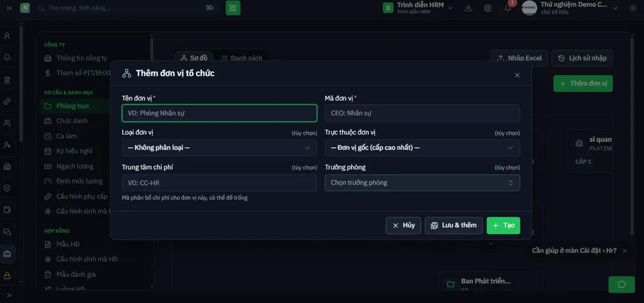Select Chức danh in the sidebar menu
644x303 pixels.
72,121
